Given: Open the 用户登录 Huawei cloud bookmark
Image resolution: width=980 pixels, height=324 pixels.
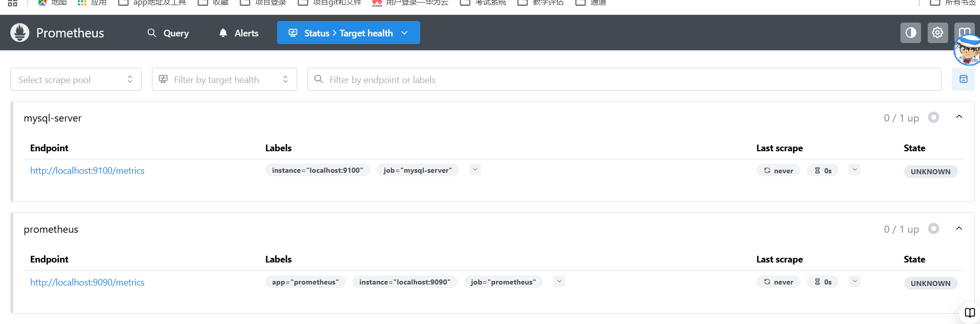Looking at the screenshot, I should point(410,3).
